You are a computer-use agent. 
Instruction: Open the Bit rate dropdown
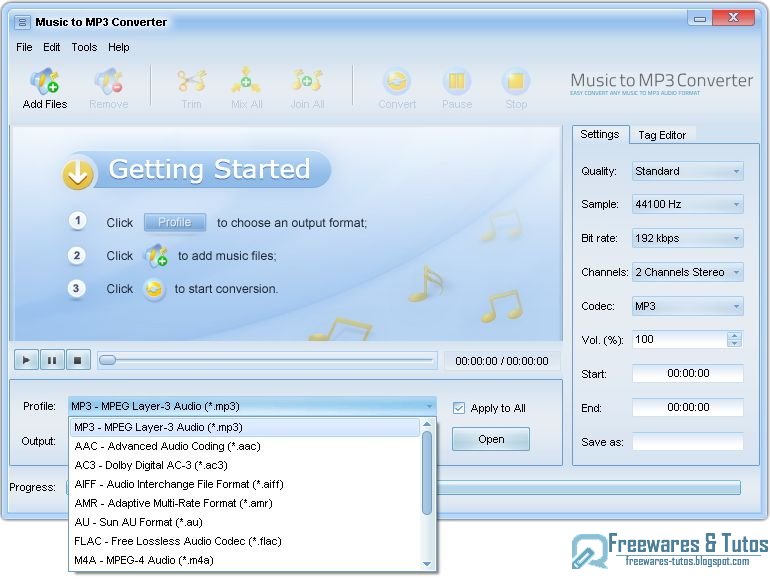[688, 239]
